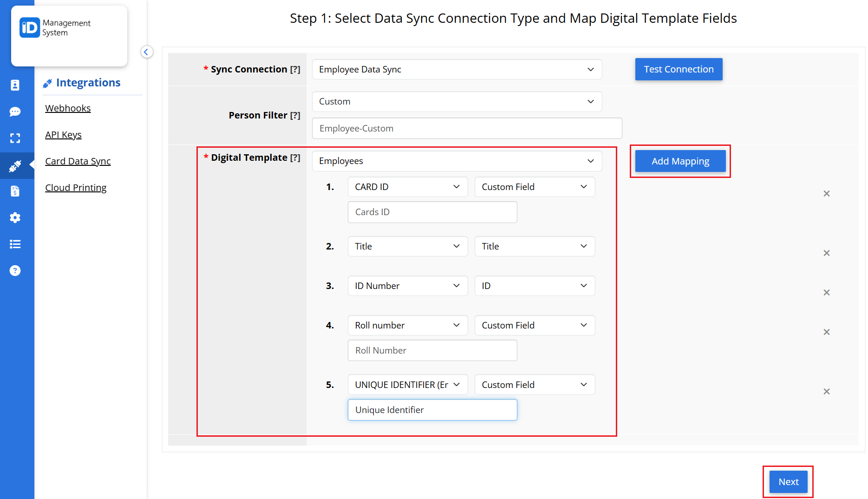
Task: Click the scan frame sidebar icon
Action: click(x=15, y=138)
